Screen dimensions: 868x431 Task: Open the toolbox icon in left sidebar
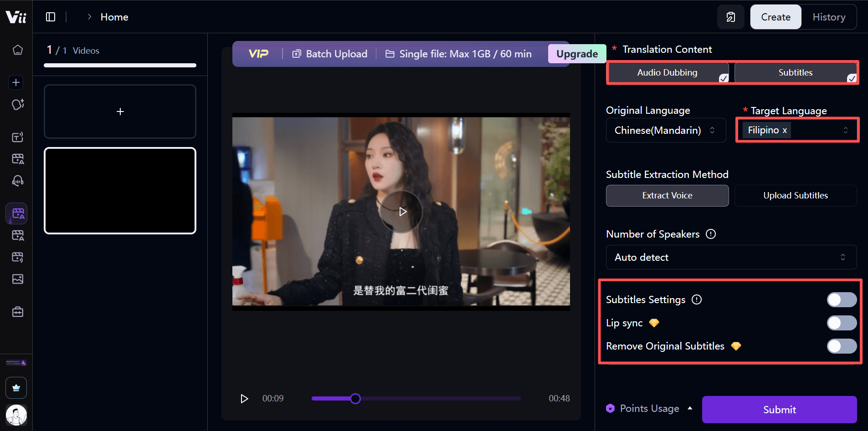coord(17,312)
